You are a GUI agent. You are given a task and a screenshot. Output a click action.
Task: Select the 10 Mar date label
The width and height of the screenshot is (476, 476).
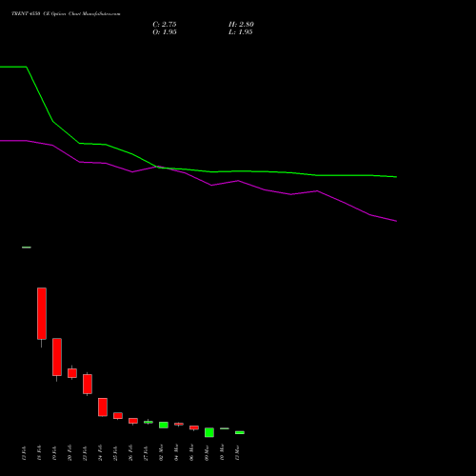tap(222, 453)
